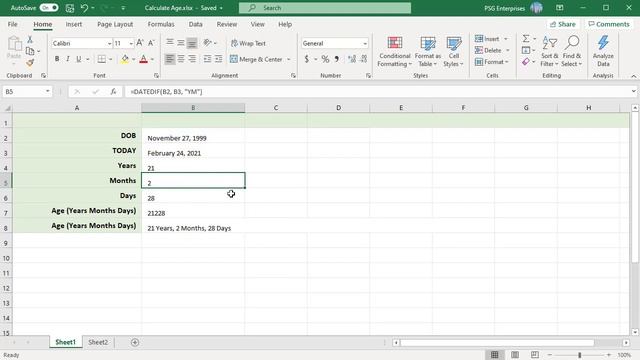Apply Comma Style
The image size is (640, 360).
pos(337,59)
